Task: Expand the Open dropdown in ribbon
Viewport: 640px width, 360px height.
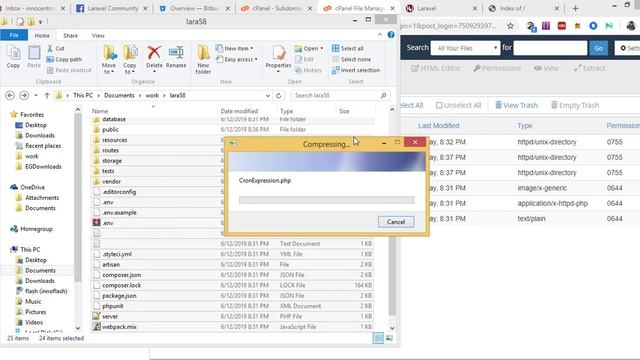Action: point(309,48)
